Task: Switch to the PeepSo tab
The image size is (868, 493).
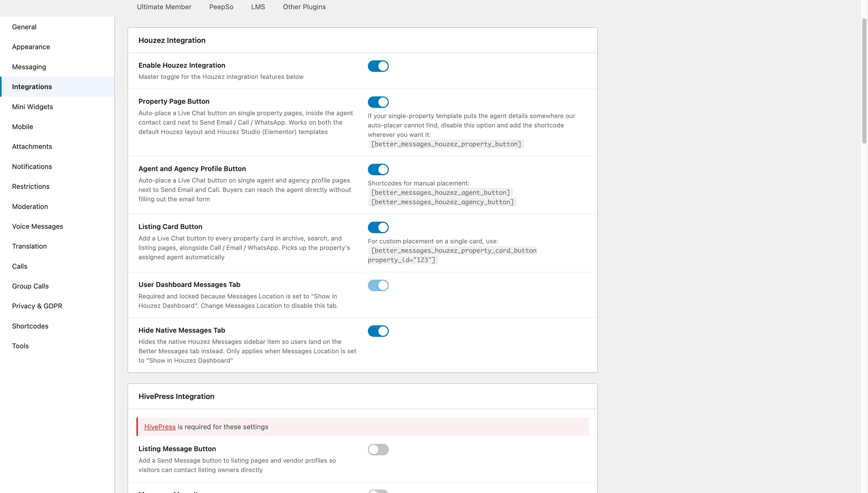Action: point(221,7)
